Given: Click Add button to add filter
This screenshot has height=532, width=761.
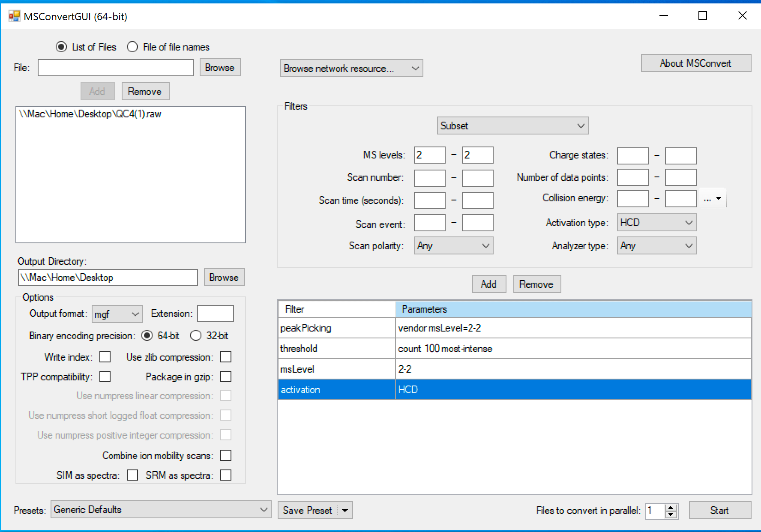Looking at the screenshot, I should (489, 284).
